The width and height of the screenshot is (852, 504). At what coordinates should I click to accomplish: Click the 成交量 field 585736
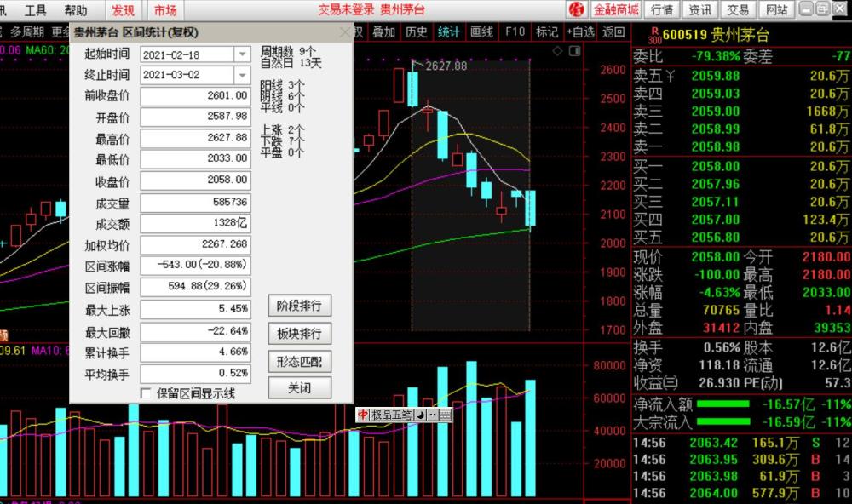pos(196,202)
